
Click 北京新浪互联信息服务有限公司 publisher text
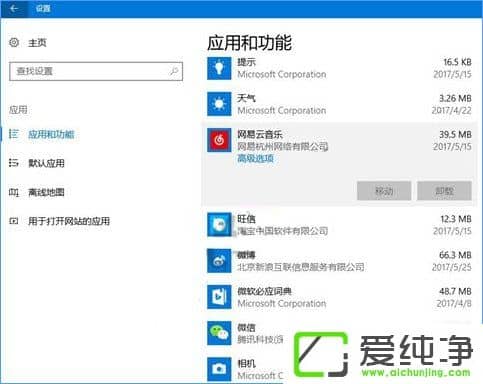click(x=301, y=267)
